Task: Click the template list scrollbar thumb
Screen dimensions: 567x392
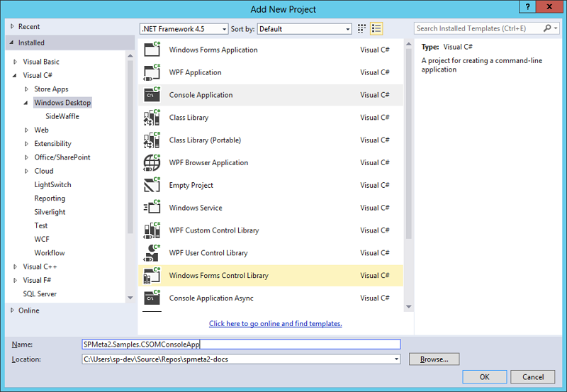Action: (409, 144)
